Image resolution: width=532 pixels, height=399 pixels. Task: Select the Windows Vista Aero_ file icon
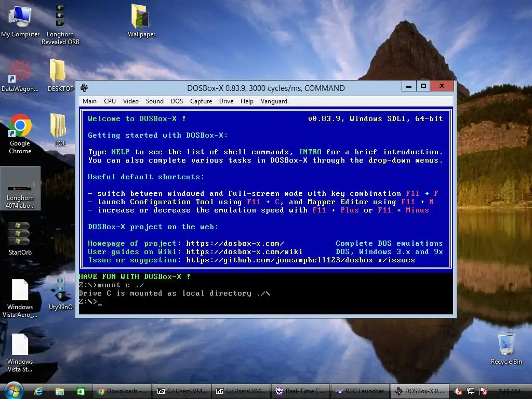coord(20,298)
